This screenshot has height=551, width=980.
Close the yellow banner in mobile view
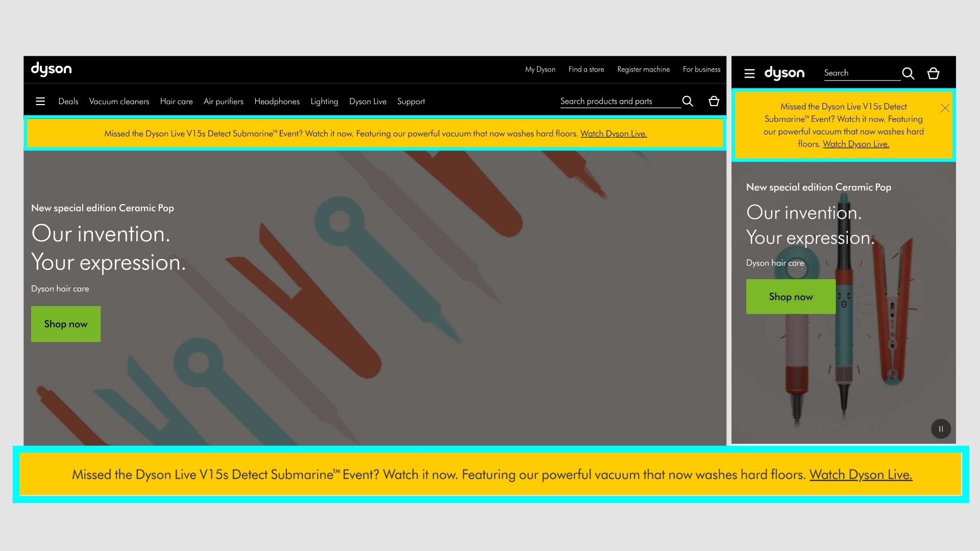[x=945, y=108]
